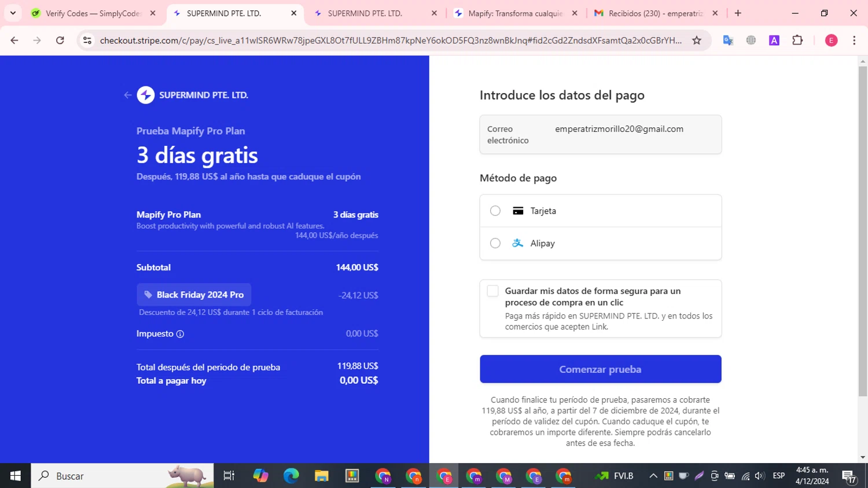Click the purple A extension icon
This screenshot has width=868, height=488.
(x=774, y=41)
